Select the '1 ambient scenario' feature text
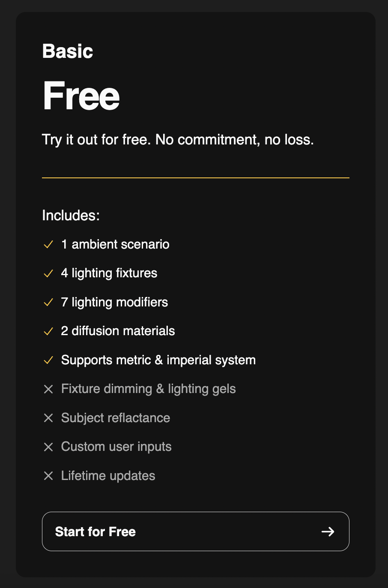 click(x=115, y=244)
